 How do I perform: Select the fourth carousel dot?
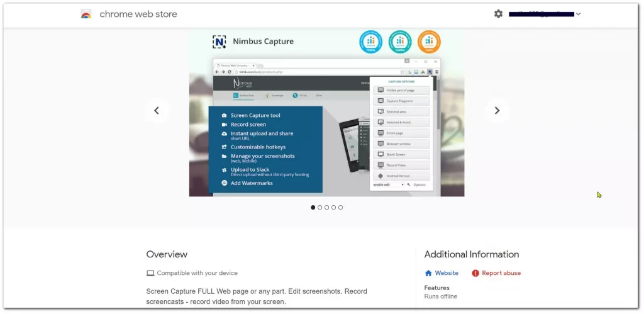coord(333,208)
